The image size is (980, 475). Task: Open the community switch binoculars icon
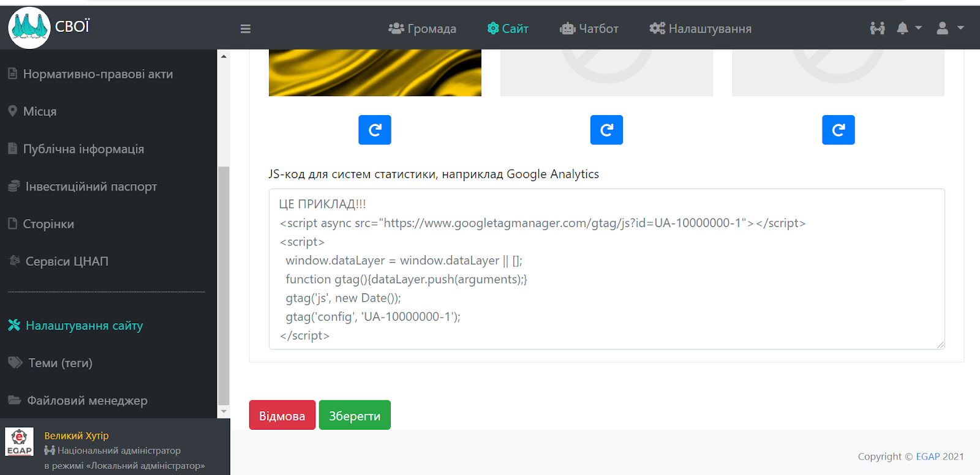(x=877, y=28)
